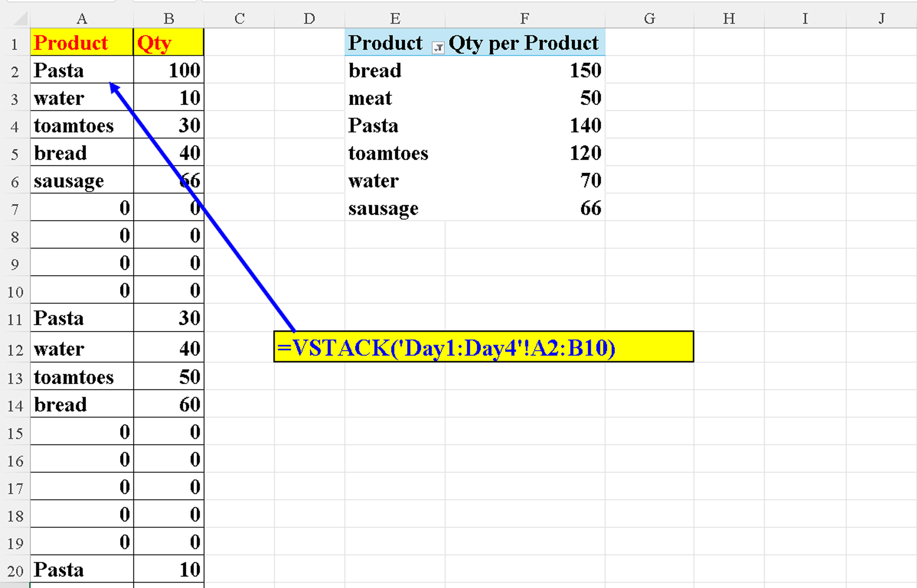Select row 7 header

point(15,207)
